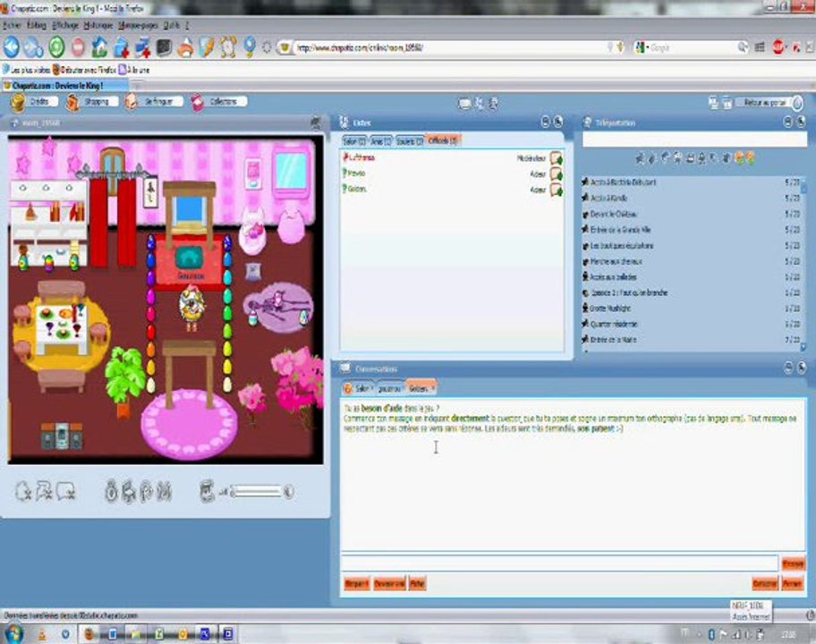Click the room settings icon in room header
The image size is (816, 644).
[315, 123]
